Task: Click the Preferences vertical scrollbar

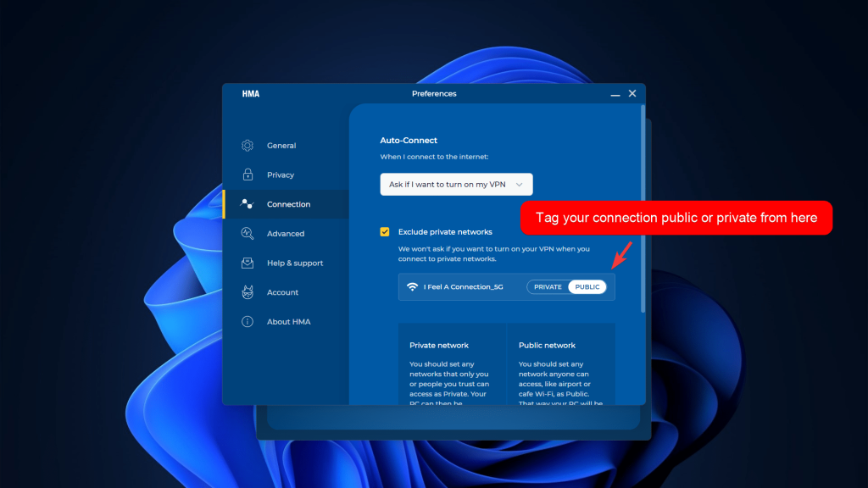Action: (x=643, y=210)
